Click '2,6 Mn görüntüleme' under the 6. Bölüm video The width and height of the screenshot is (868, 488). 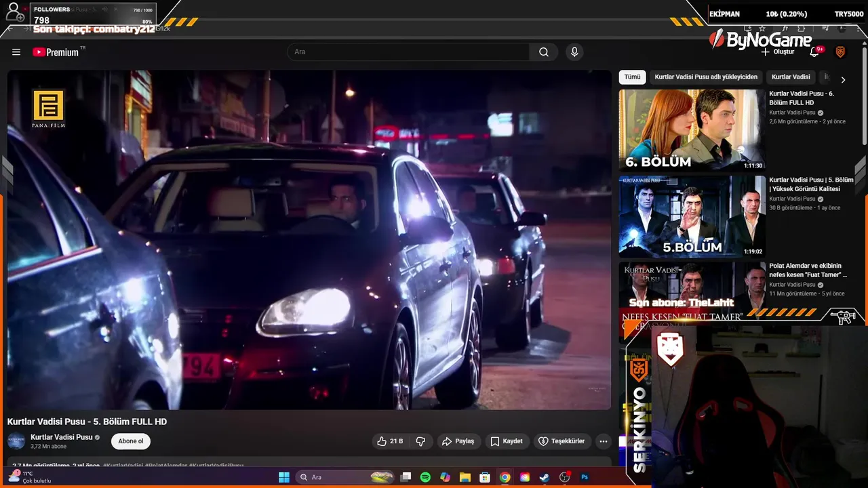[x=793, y=122]
